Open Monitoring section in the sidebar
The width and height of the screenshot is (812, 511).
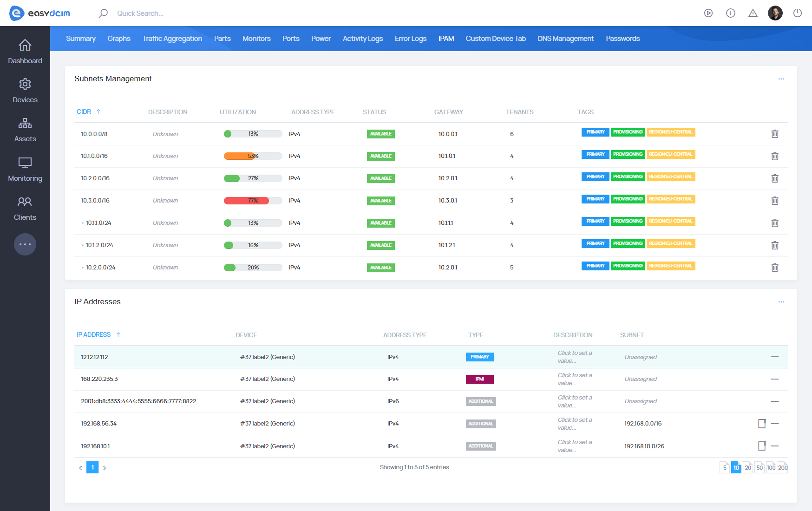[x=25, y=169]
